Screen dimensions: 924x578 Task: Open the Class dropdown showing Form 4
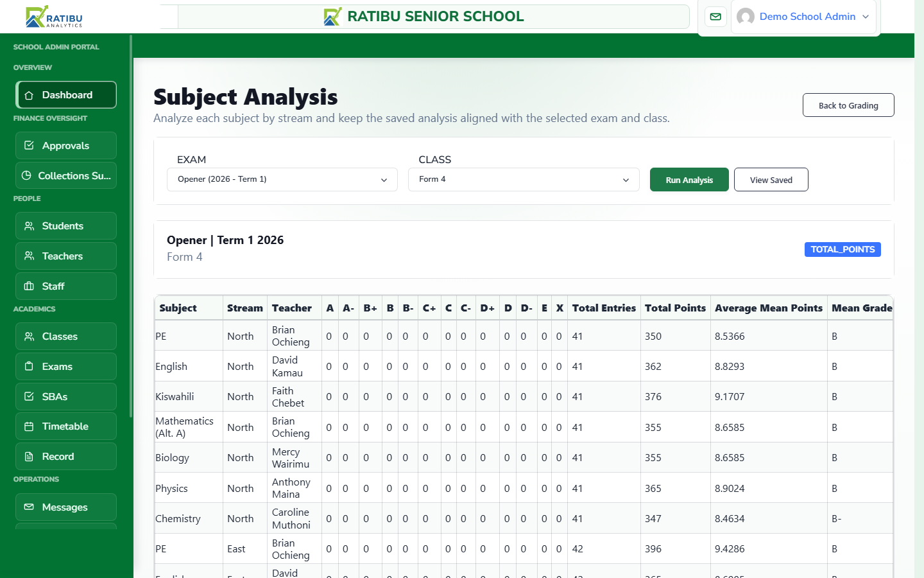tap(524, 180)
